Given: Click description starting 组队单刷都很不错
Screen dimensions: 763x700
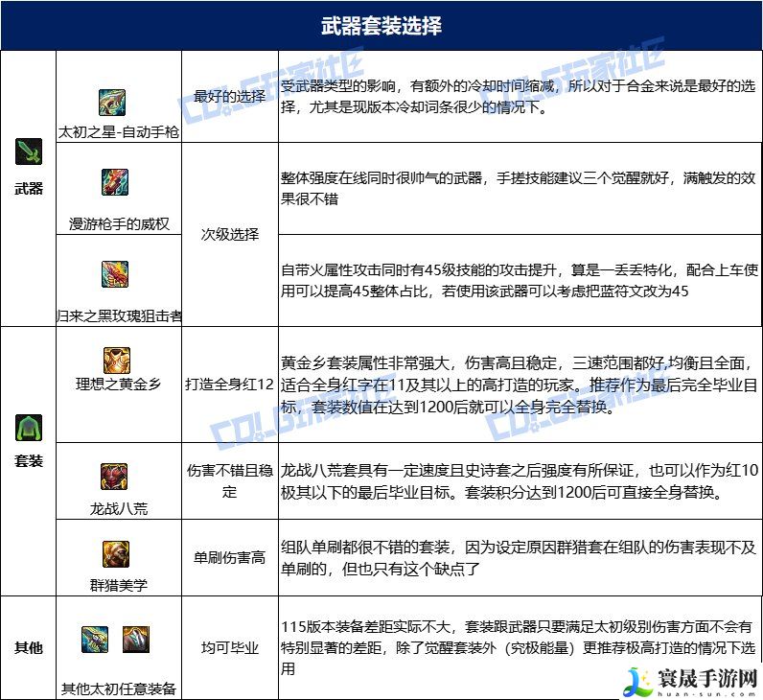Looking at the screenshot, I should click(x=519, y=558).
